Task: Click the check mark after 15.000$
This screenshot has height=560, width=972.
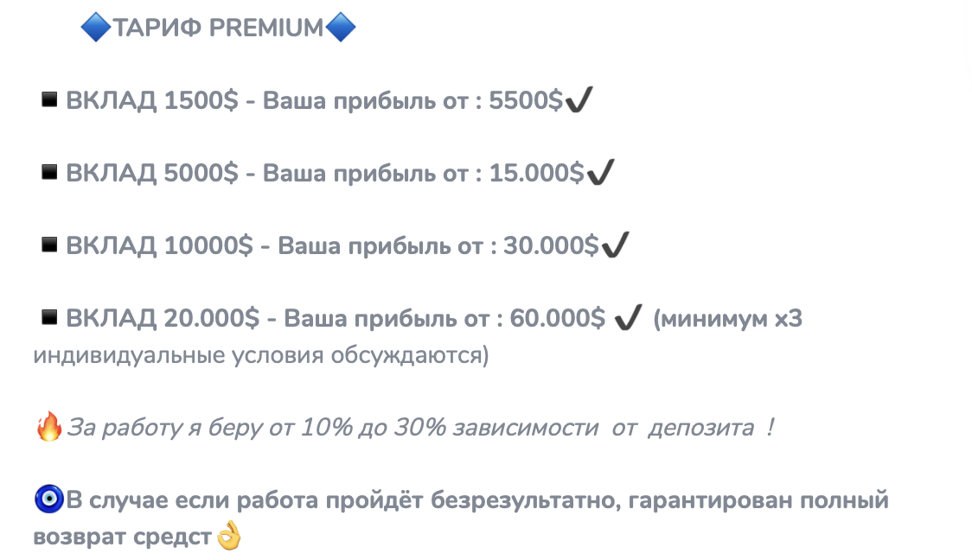Action: [600, 174]
